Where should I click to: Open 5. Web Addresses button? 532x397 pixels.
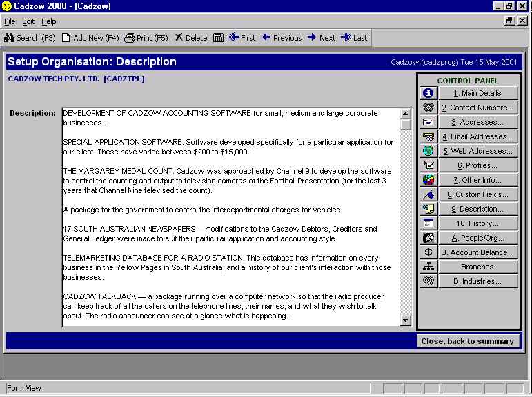[x=477, y=151]
